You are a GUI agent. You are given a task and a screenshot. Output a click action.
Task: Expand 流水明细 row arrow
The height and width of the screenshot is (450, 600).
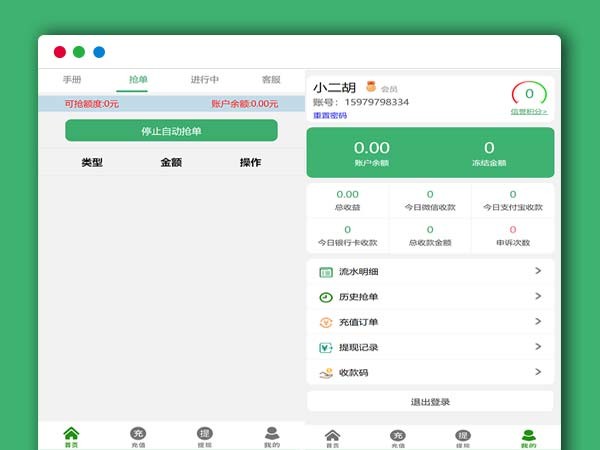click(x=538, y=271)
